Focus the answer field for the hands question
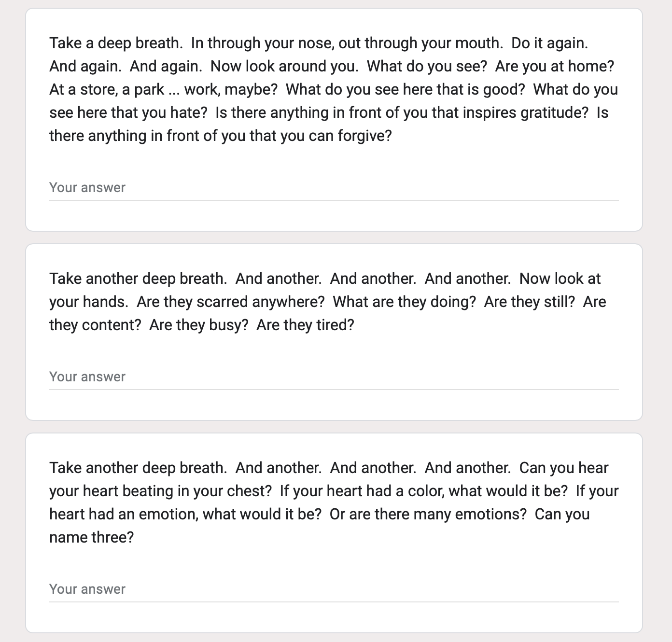This screenshot has width=672, height=642. [x=334, y=377]
